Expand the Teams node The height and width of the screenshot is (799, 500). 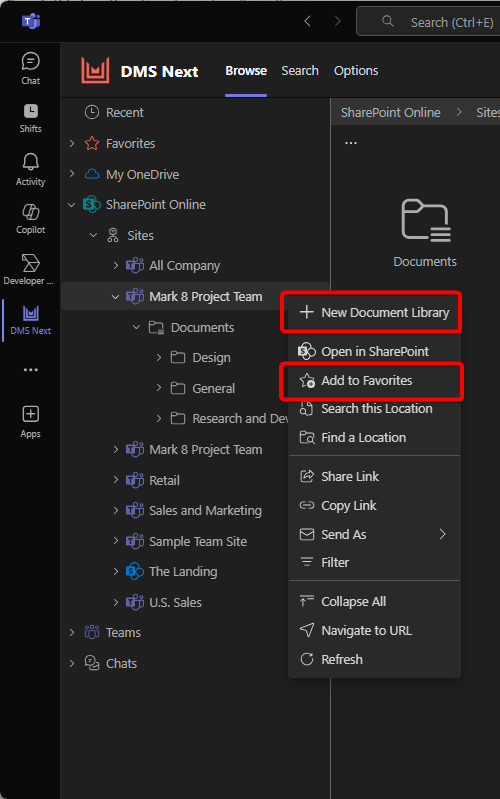click(x=72, y=632)
